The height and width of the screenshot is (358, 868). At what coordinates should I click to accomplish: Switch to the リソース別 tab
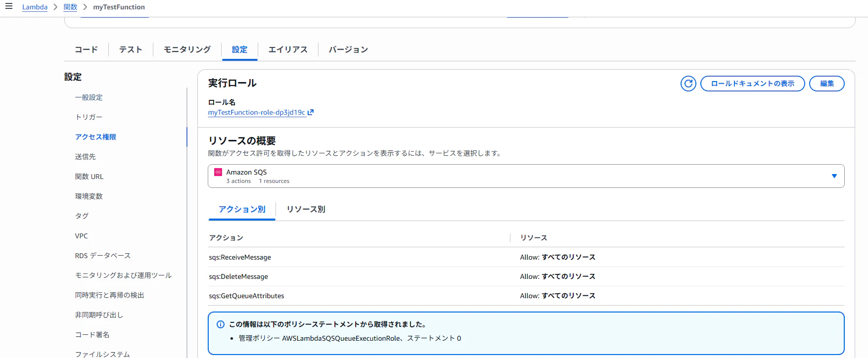click(306, 209)
